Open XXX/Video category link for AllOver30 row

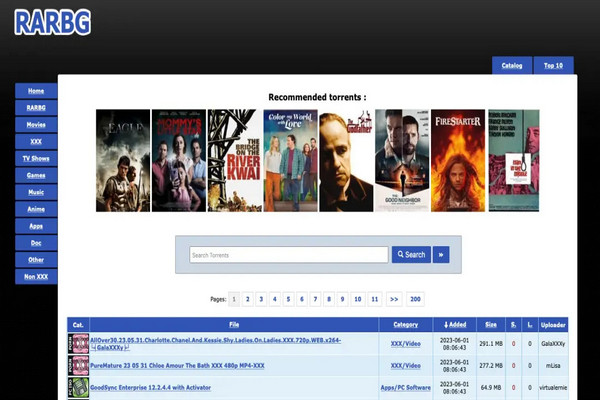point(406,344)
